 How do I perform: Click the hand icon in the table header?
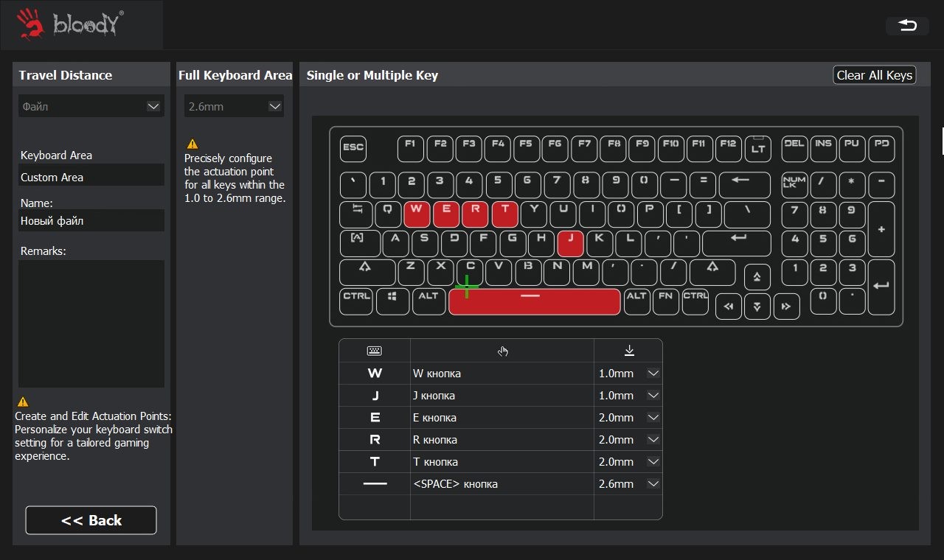pyautogui.click(x=502, y=351)
